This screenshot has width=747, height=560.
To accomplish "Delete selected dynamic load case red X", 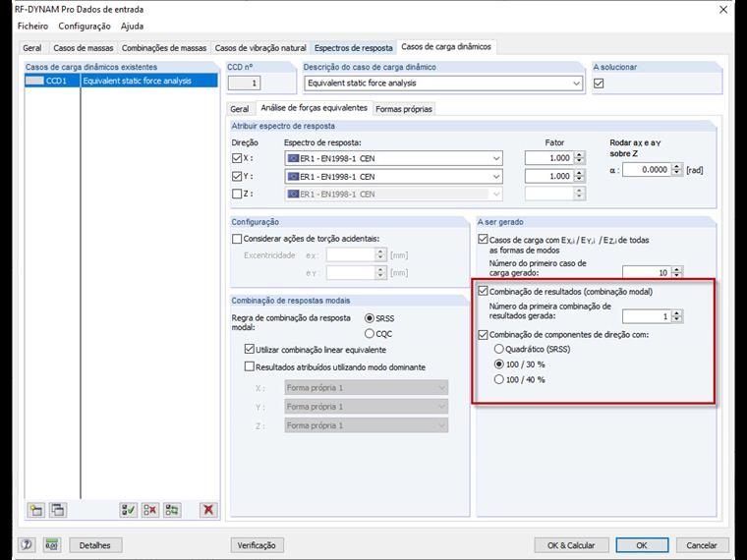I will 208,510.
